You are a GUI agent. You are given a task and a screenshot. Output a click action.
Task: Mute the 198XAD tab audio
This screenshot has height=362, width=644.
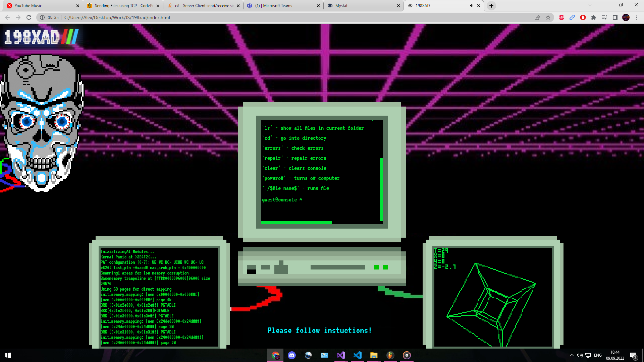(x=472, y=6)
